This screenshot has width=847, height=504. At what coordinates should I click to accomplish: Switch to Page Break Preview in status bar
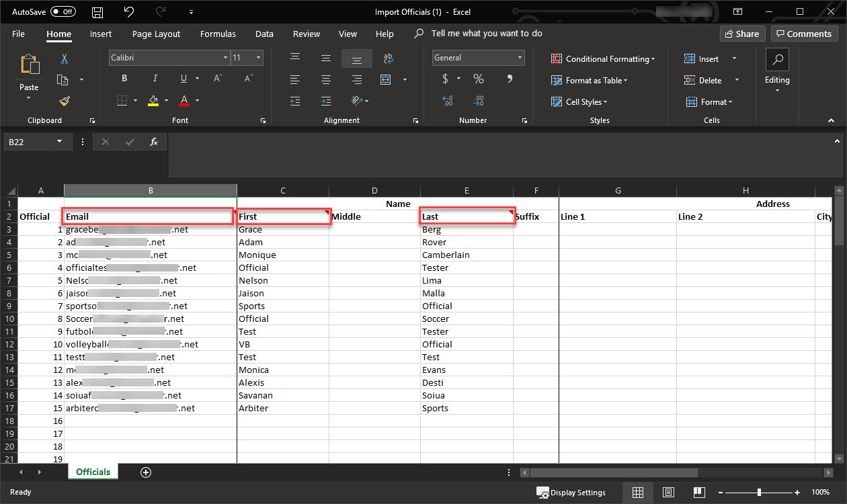coord(699,492)
